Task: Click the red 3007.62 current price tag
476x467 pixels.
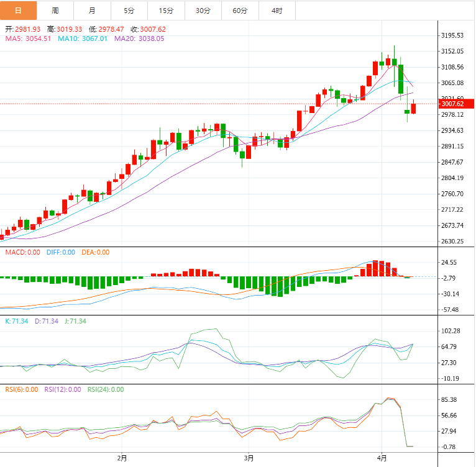Action: coord(456,104)
